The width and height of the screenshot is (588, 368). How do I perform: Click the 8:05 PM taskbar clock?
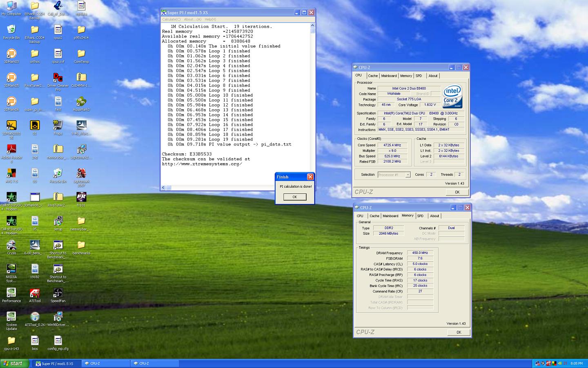tap(577, 364)
